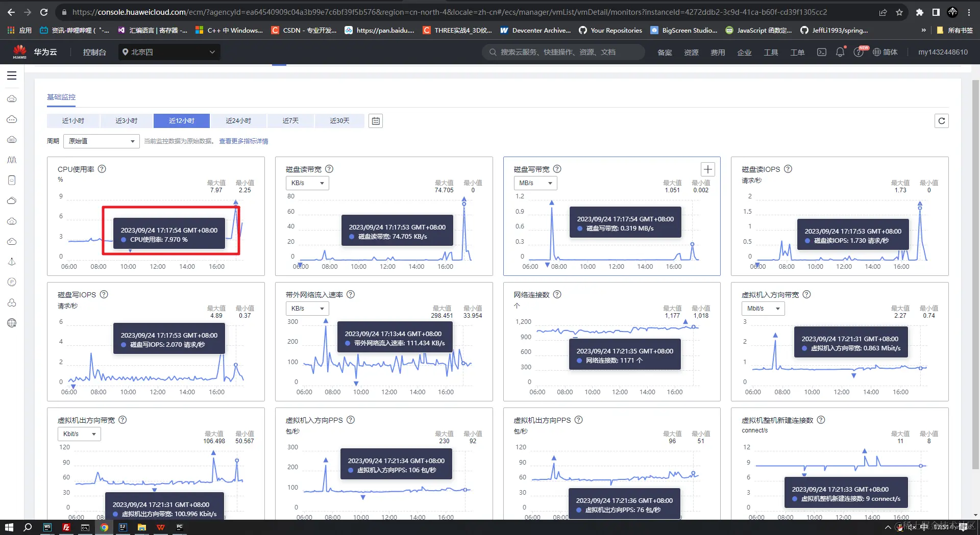Click help icon next to 磁盘读带宽
This screenshot has height=535, width=980.
pos(329,169)
